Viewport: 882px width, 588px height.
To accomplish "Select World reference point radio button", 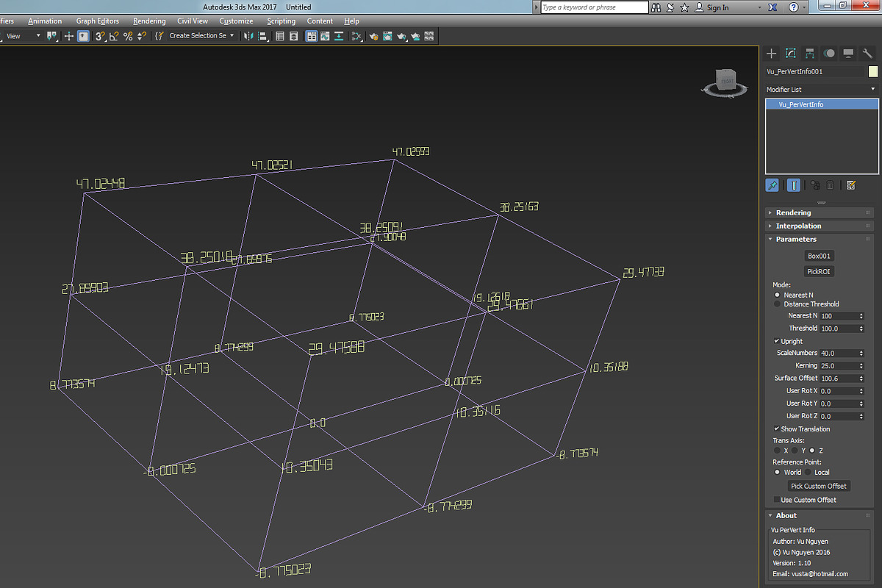I will click(778, 472).
